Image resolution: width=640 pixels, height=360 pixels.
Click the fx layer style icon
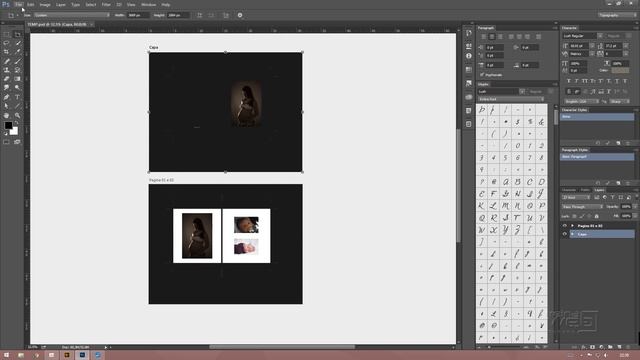[x=583, y=347]
